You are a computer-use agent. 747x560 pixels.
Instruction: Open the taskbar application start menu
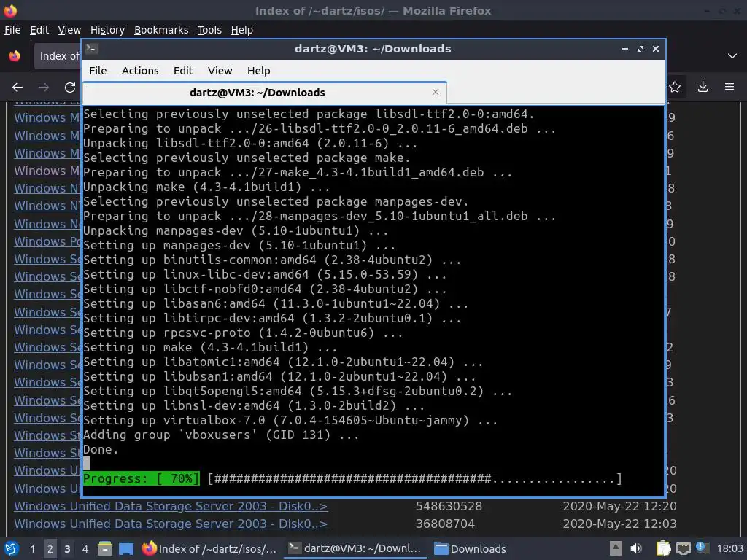12,548
